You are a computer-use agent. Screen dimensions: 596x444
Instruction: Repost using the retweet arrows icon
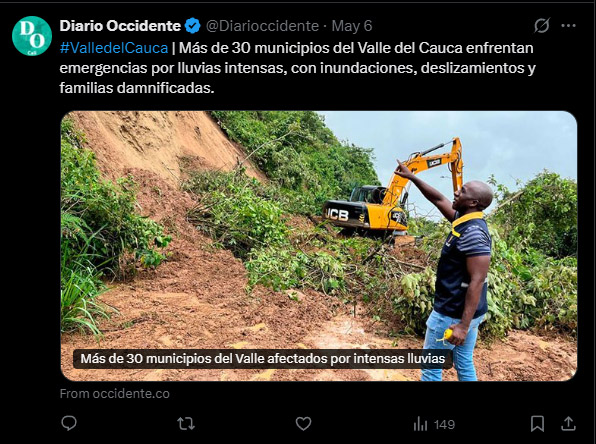tap(186, 423)
